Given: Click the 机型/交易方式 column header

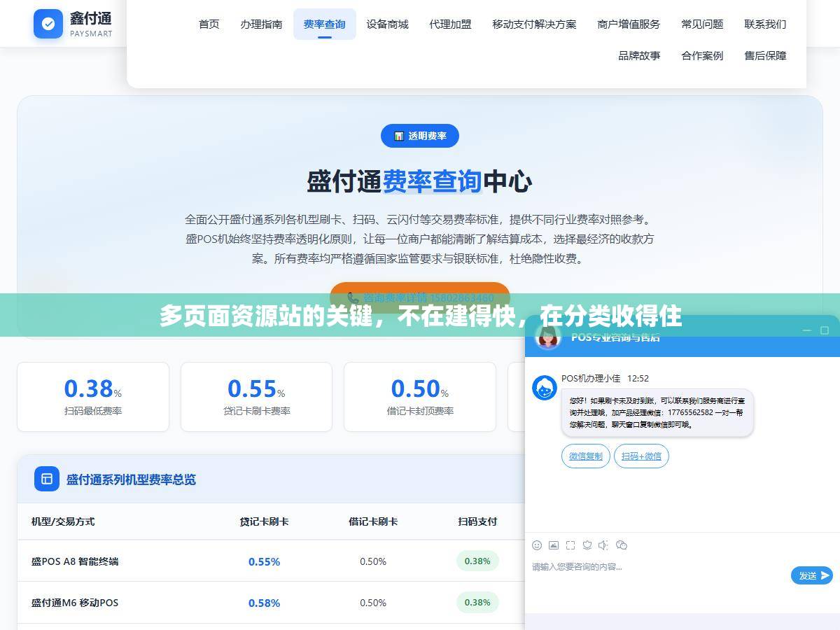Looking at the screenshot, I should click(x=63, y=521).
